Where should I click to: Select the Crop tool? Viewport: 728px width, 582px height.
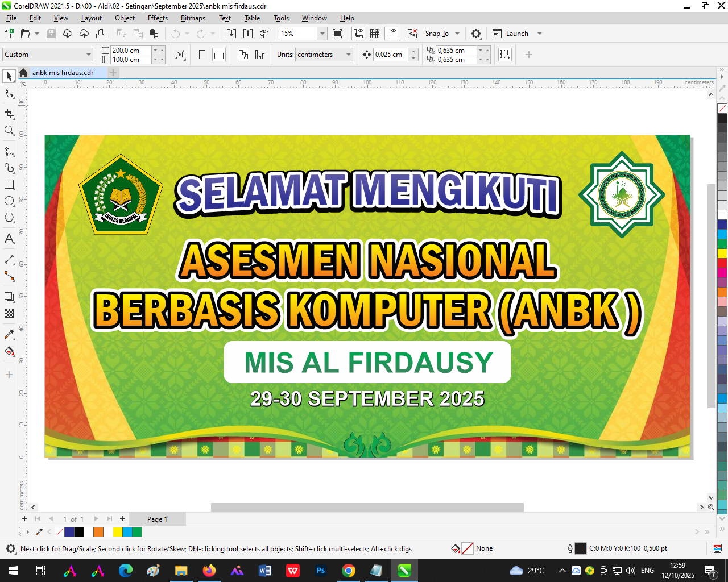[9, 114]
